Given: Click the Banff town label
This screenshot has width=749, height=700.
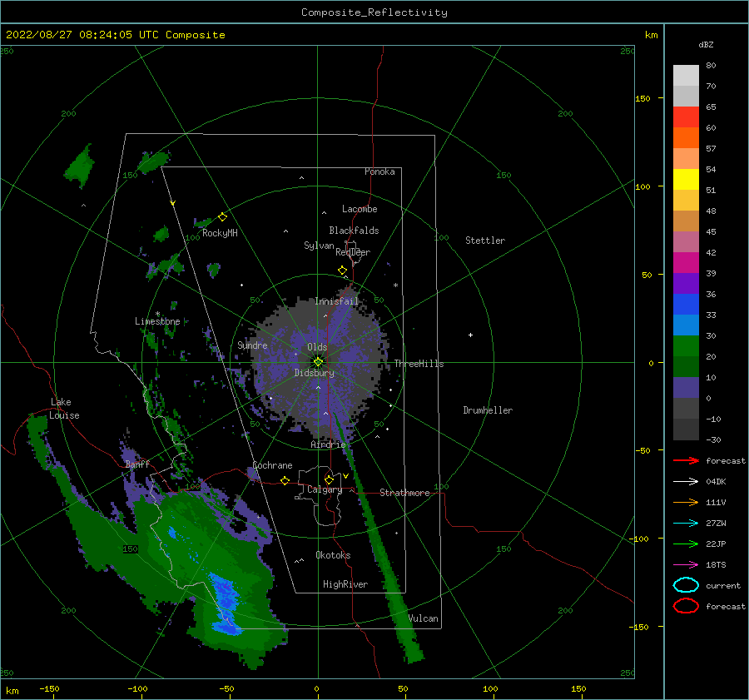Looking at the screenshot, I should coord(137,464).
